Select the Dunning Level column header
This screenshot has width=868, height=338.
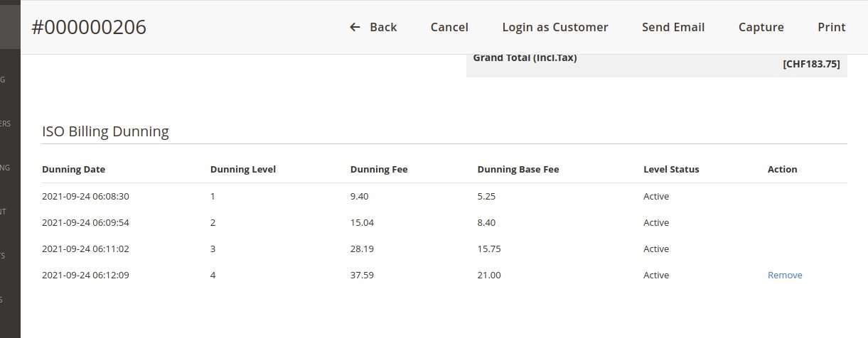[243, 170]
